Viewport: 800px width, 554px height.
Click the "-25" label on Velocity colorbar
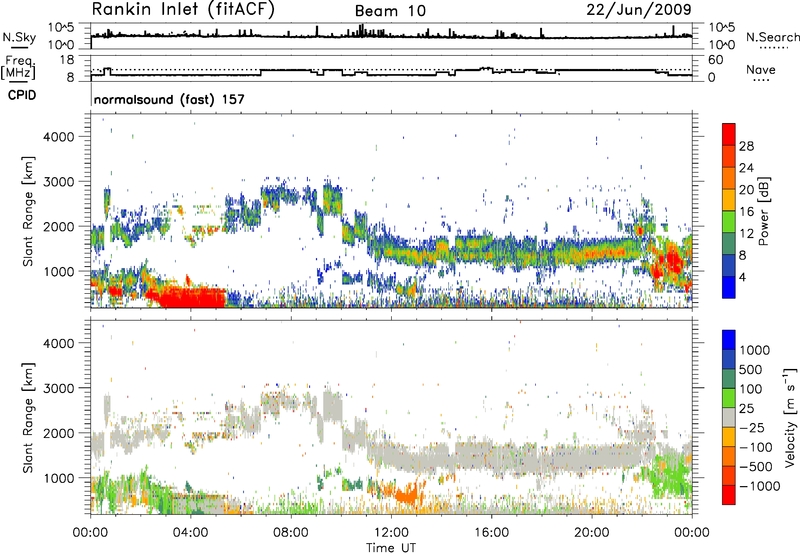point(750,428)
